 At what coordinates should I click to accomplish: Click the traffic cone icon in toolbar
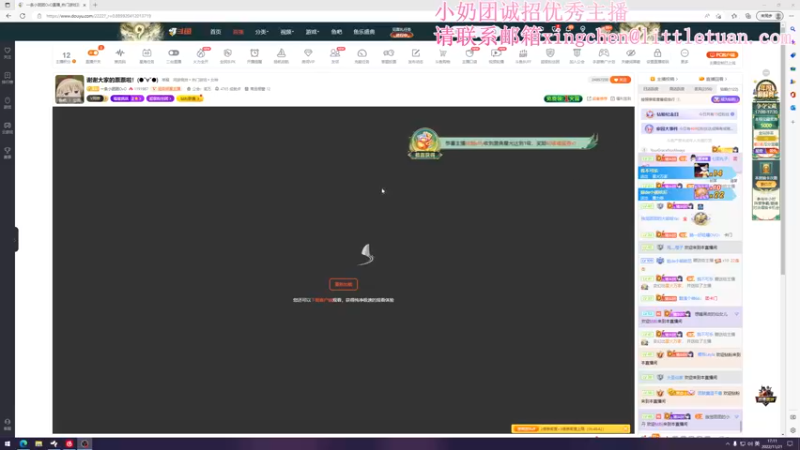(281, 53)
